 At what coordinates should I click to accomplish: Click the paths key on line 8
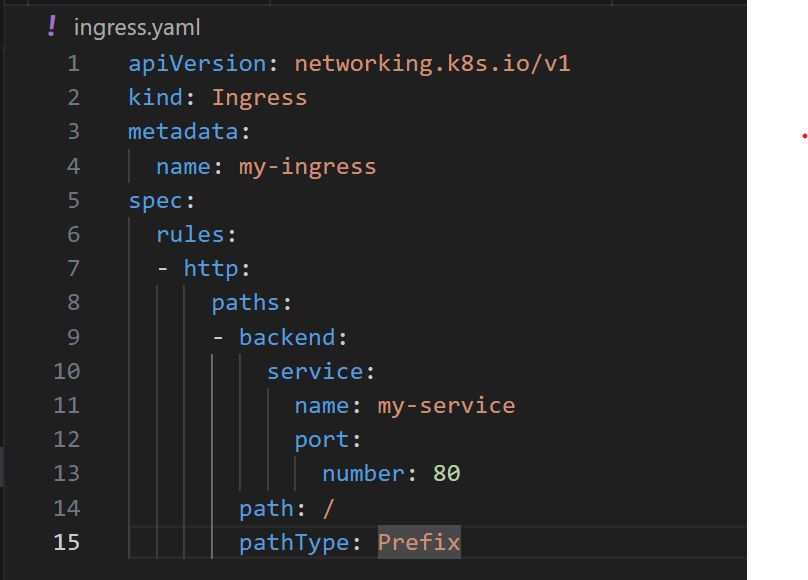point(246,303)
